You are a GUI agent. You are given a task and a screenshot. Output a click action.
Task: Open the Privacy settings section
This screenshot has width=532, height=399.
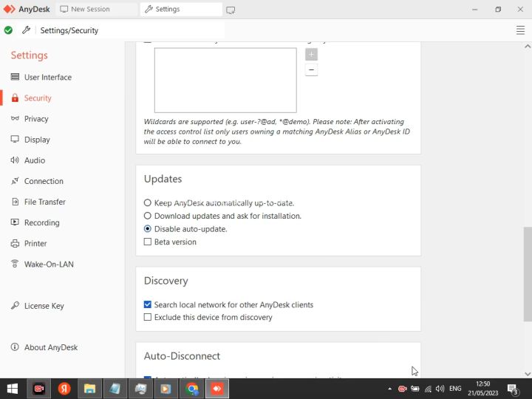coord(36,119)
